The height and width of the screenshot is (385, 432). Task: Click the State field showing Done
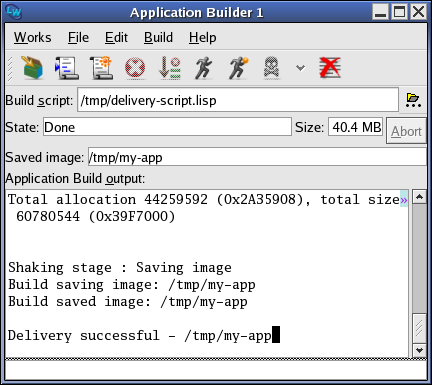(167, 127)
